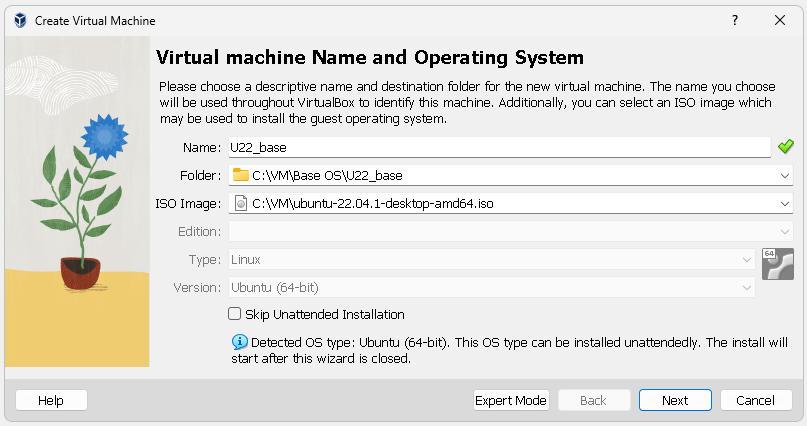
Task: Click the 'Please choose a descriptive name' paragraph
Action: (467, 102)
